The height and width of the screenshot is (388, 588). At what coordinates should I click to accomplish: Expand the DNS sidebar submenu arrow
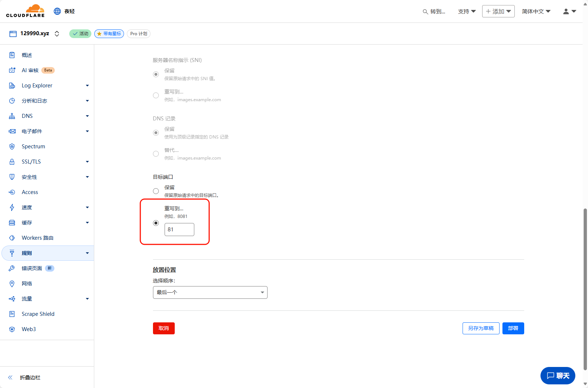pos(87,116)
